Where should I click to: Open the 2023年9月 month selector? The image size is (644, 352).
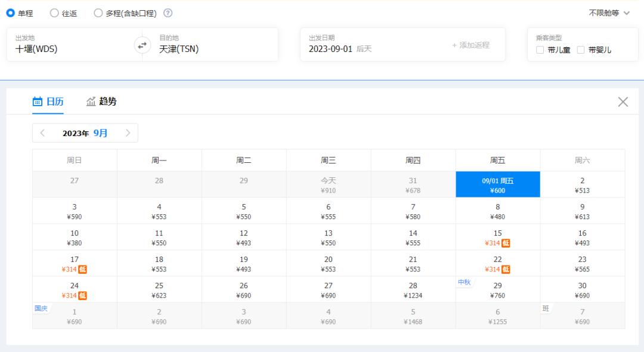[x=85, y=132]
